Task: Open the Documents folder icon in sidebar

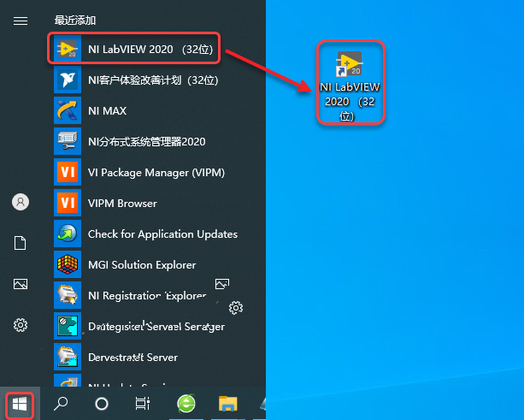Action: click(20, 243)
